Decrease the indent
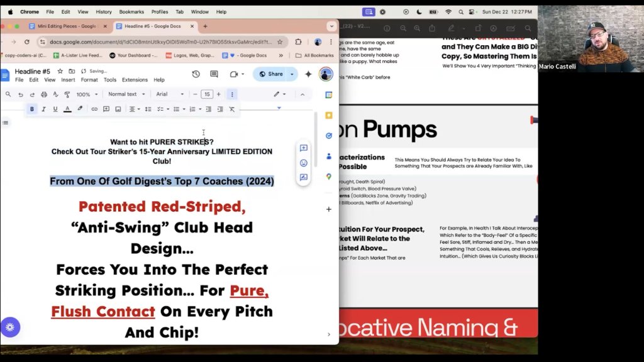 point(209,109)
